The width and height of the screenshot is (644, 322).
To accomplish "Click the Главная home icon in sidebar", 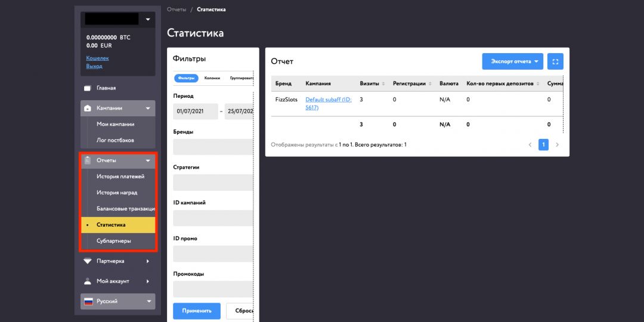I will click(88, 88).
